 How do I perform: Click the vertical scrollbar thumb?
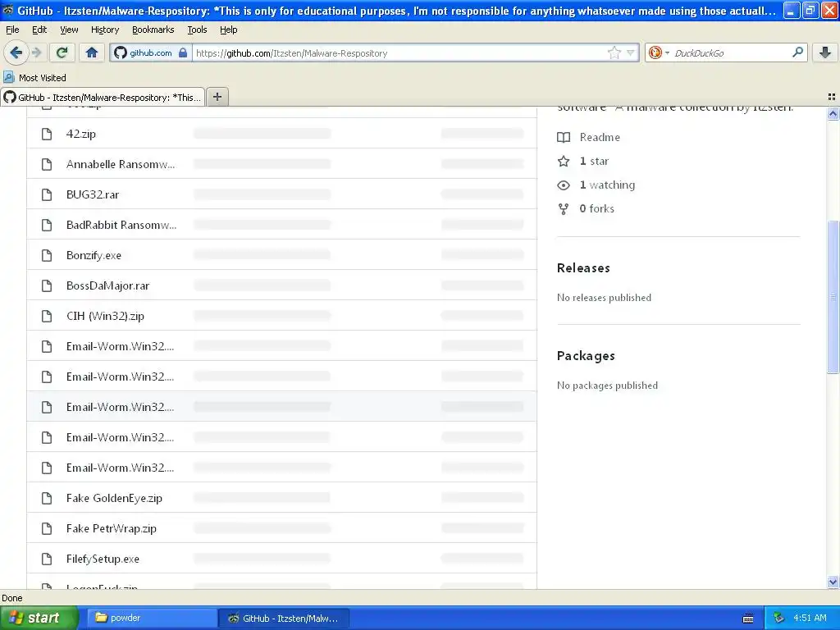pyautogui.click(x=833, y=297)
